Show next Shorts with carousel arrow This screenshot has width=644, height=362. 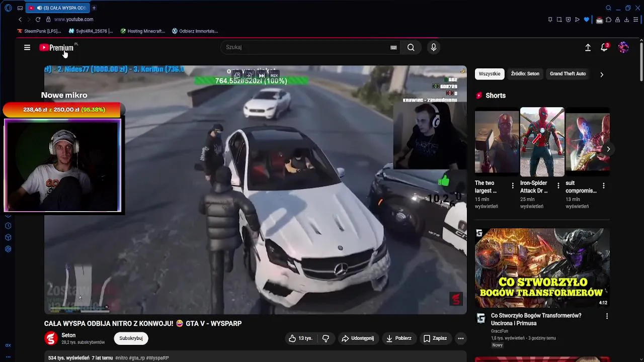pyautogui.click(x=608, y=149)
